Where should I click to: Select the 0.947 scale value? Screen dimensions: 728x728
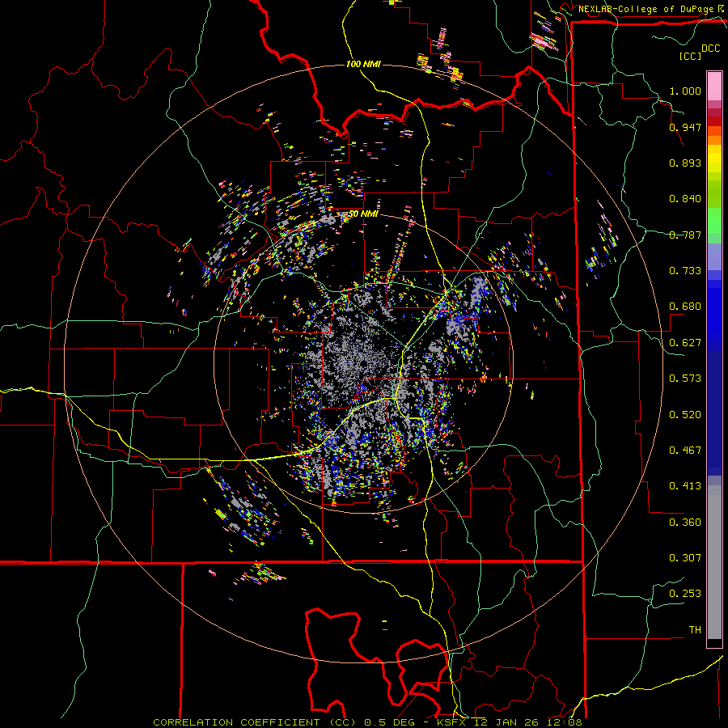tap(685, 127)
